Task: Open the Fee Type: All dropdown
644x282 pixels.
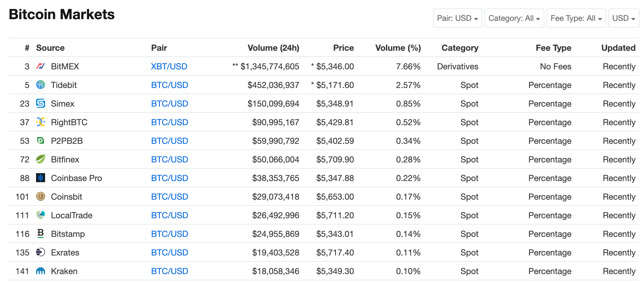Action: (x=576, y=18)
